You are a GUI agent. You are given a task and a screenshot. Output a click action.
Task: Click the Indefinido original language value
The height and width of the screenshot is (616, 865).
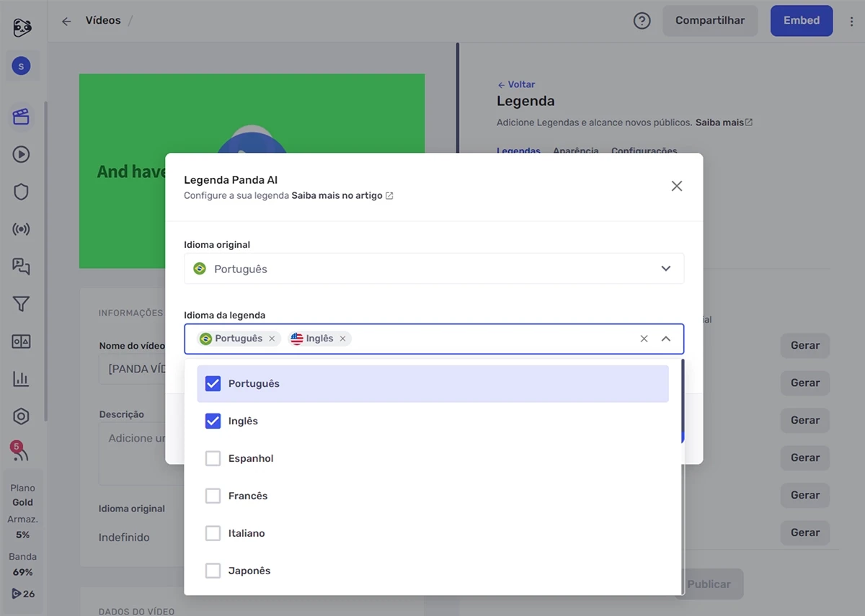tap(124, 537)
